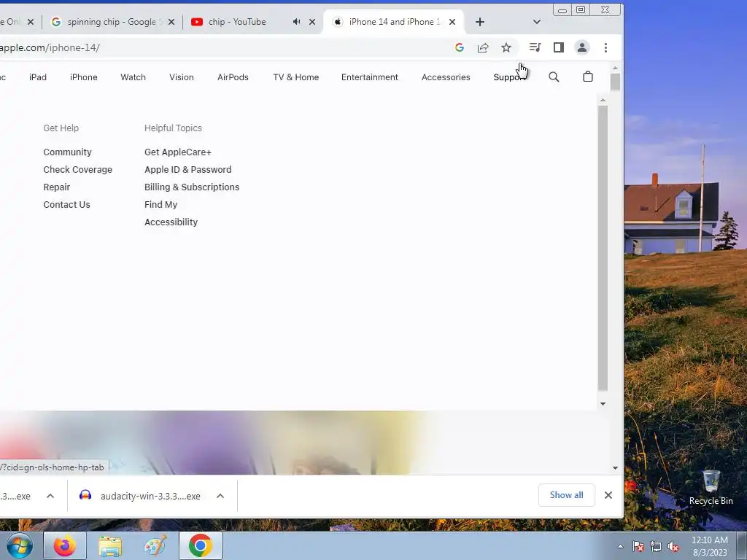
Task: Mute the YouTube tab via its speaker icon
Action: click(x=296, y=22)
